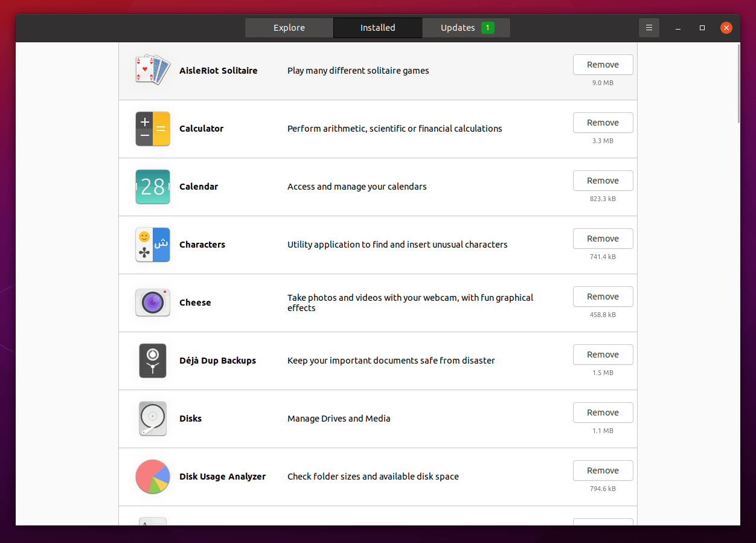Remove the Cheese app
Image resolution: width=756 pixels, height=543 pixels.
(x=603, y=297)
